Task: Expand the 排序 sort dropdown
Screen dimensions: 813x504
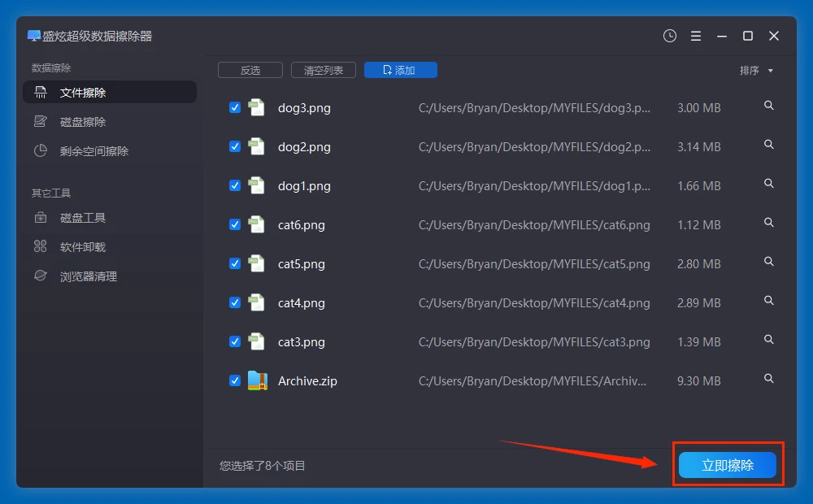Action: [756, 71]
